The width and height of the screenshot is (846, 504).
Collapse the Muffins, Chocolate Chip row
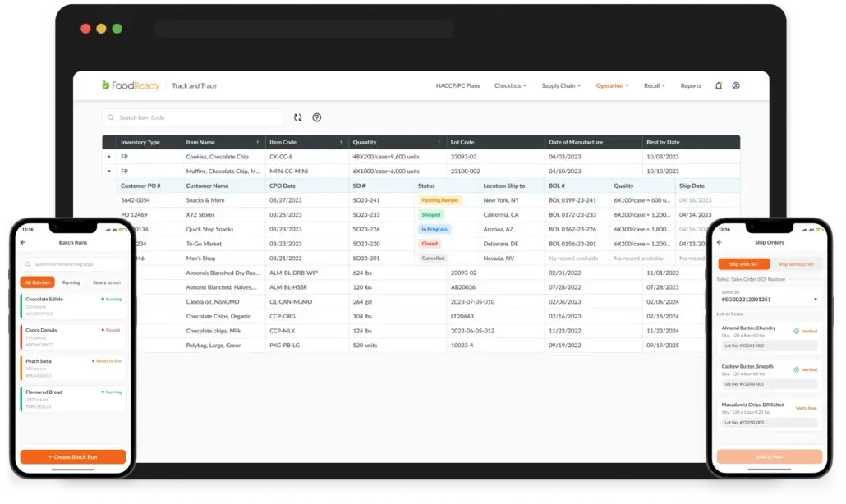110,172
